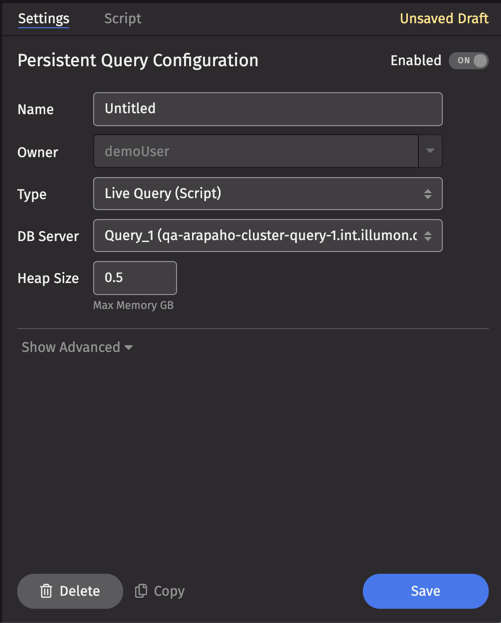Select the Settings tab

44,19
